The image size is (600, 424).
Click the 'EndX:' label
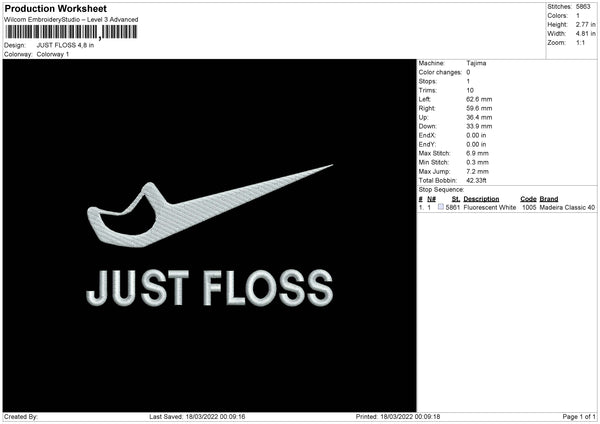coord(427,135)
